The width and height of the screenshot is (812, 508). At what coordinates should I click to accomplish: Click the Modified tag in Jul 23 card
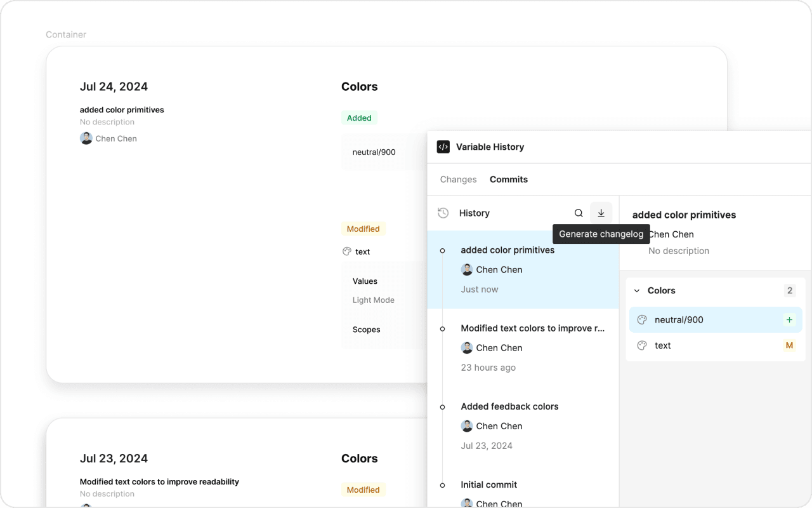pyautogui.click(x=363, y=490)
